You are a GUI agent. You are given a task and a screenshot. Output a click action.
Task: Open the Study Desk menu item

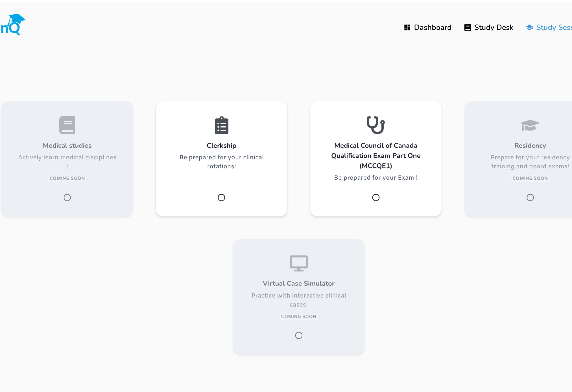489,27
